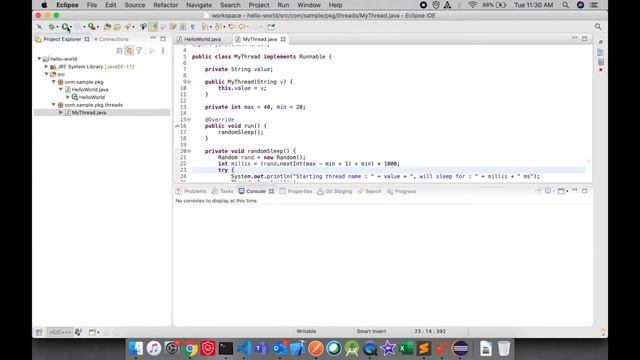Viewport: 640px width, 360px height.
Task: Toggle Pin Editor toolbar button
Action: pos(271,27)
